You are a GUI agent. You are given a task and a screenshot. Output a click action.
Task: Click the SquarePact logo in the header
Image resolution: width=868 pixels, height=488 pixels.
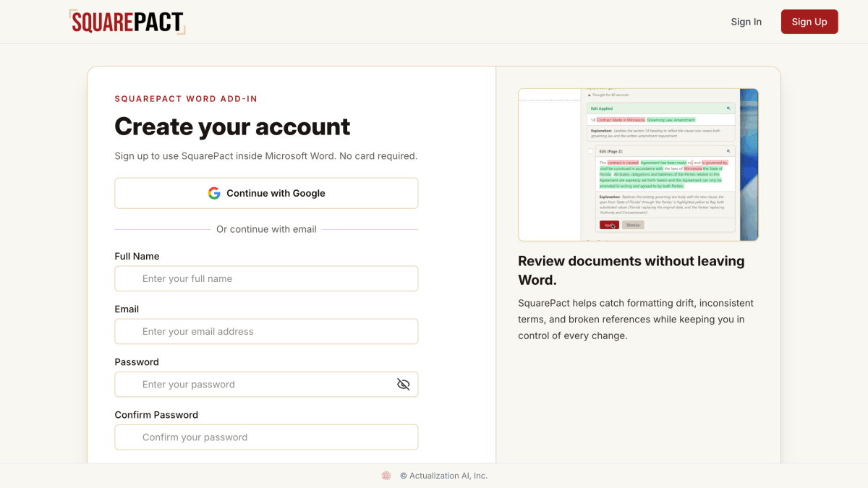[x=127, y=22]
